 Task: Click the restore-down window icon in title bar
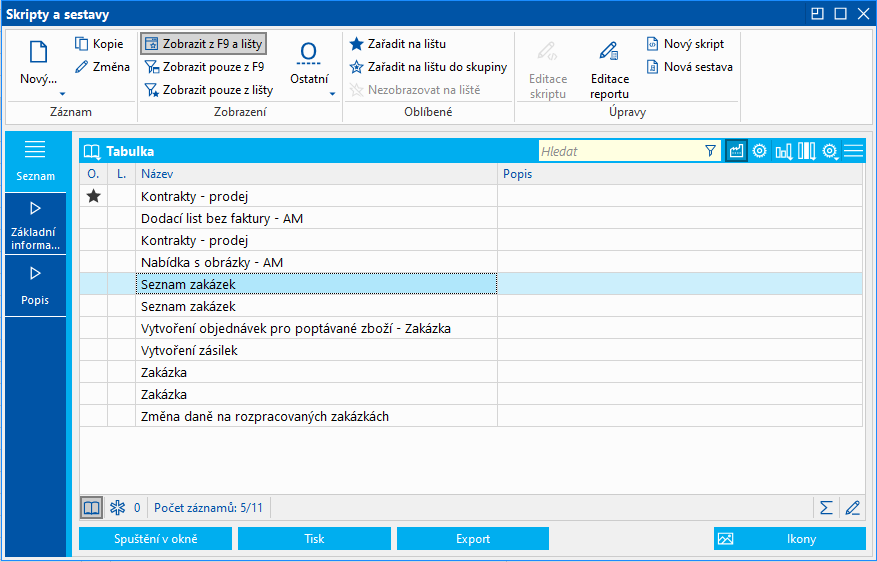(817, 13)
